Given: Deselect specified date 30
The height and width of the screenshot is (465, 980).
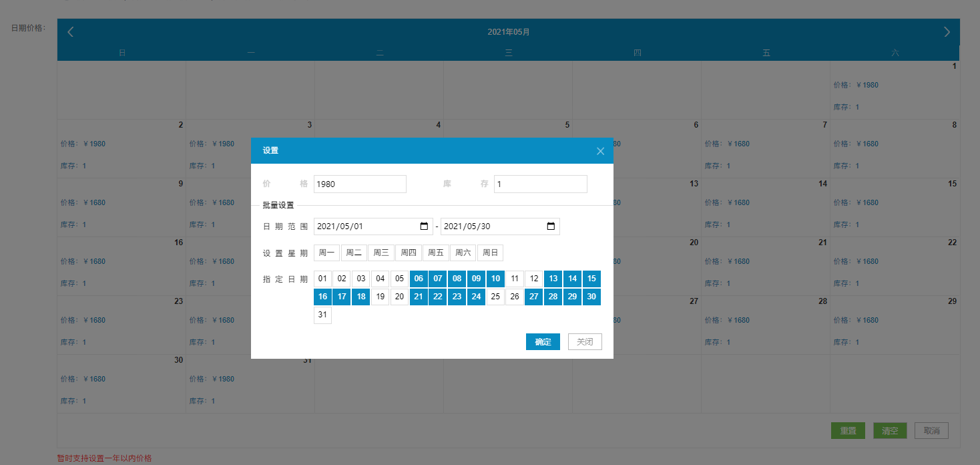Looking at the screenshot, I should (x=591, y=297).
